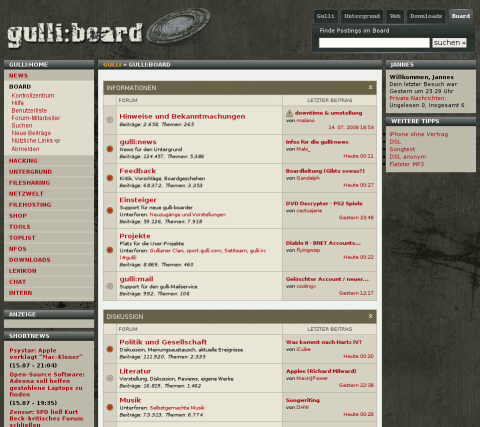
Task: Click status icon beside Einsteiger forum
Action: click(x=110, y=210)
